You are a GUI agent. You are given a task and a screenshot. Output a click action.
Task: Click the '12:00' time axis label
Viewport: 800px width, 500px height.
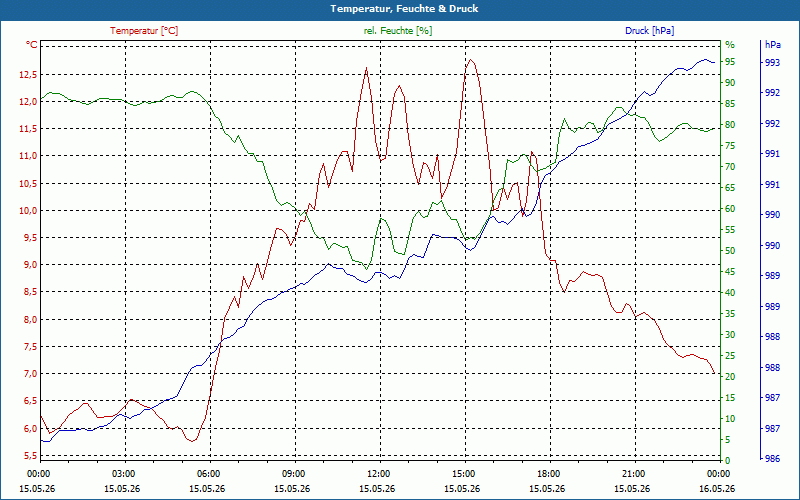378,473
